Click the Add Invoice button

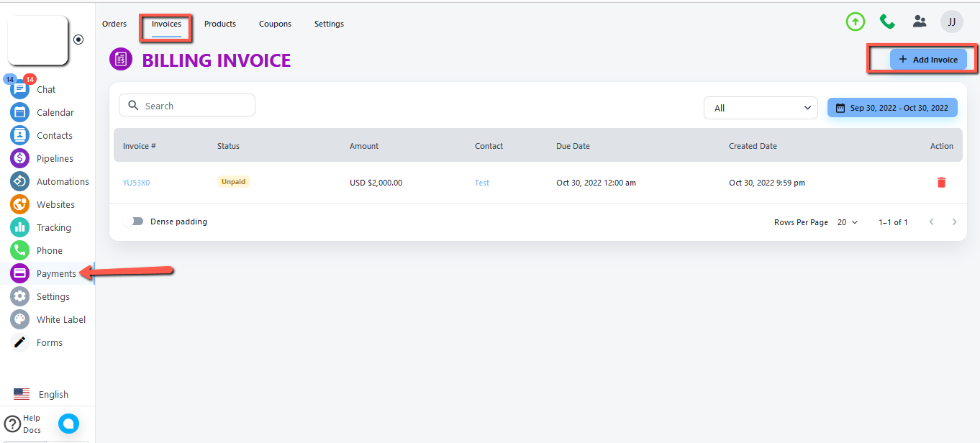click(x=928, y=60)
